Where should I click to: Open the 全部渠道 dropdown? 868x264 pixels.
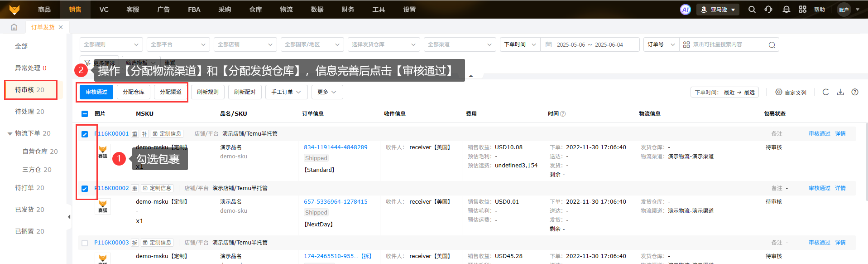(460, 44)
